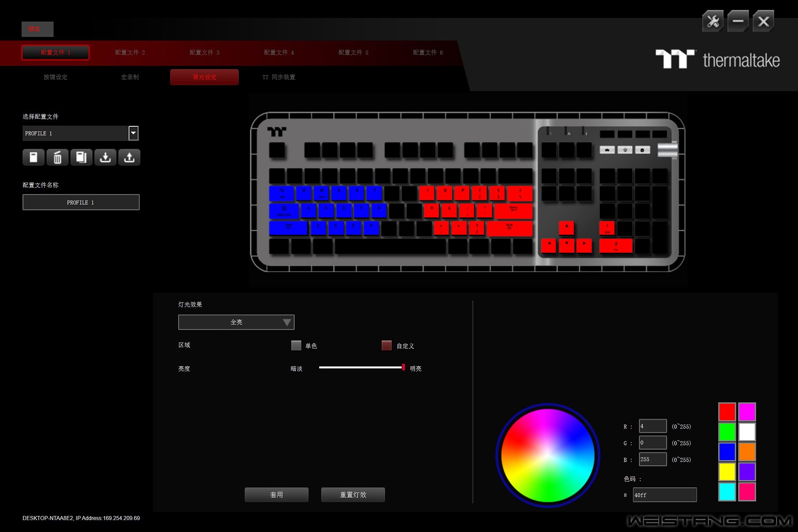This screenshot has width=798, height=532.
Task: Click the light bulb key on keyboard
Action: pyautogui.click(x=625, y=150)
